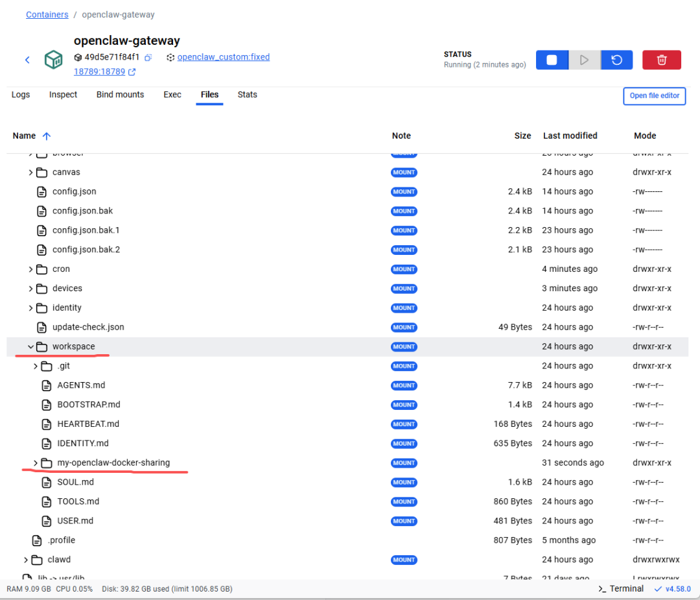700x600 pixels.
Task: Click the config.json file icon
Action: 41,191
